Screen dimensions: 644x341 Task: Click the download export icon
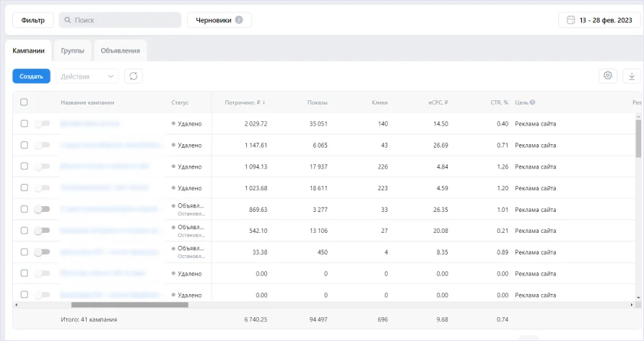[632, 76]
